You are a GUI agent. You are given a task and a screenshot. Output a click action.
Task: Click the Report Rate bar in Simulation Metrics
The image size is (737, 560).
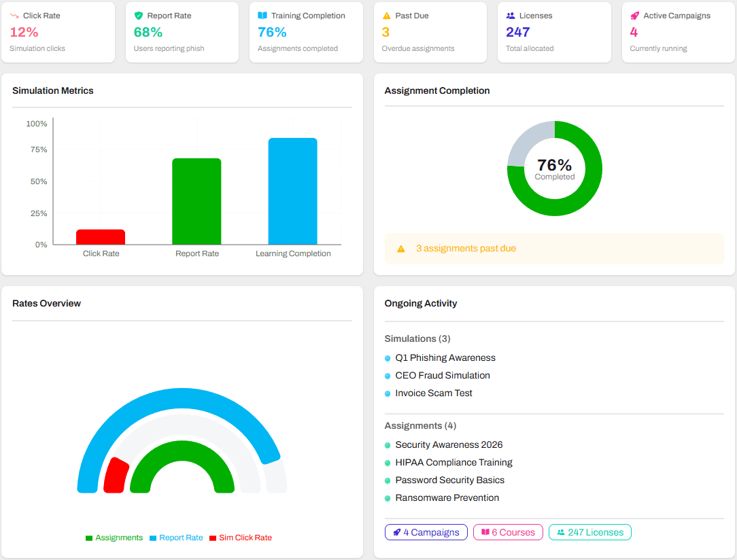tap(196, 200)
